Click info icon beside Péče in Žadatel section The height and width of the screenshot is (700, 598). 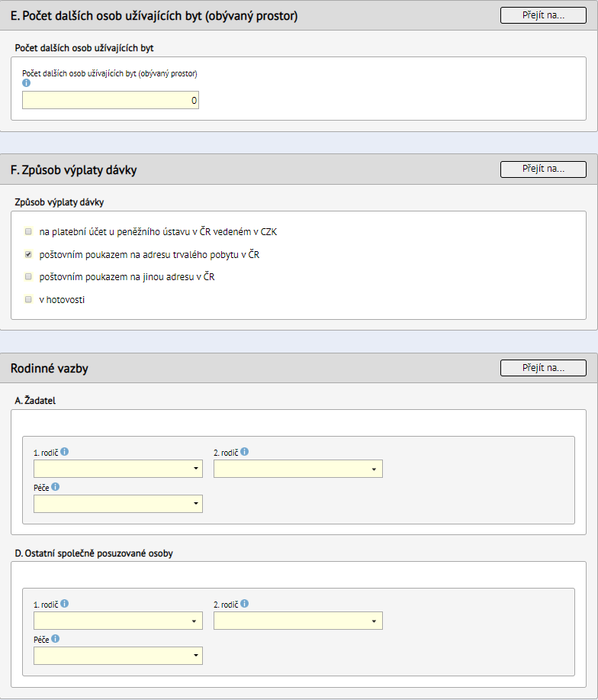[x=55, y=486]
